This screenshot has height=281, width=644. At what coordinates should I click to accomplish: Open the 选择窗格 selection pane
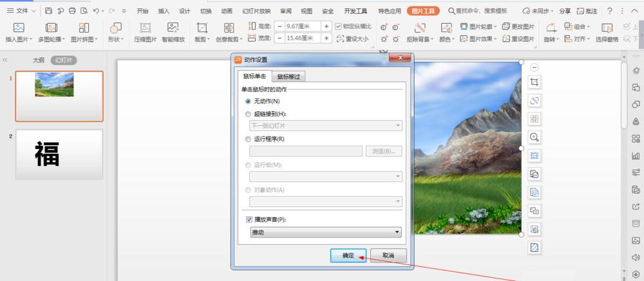pos(607,28)
